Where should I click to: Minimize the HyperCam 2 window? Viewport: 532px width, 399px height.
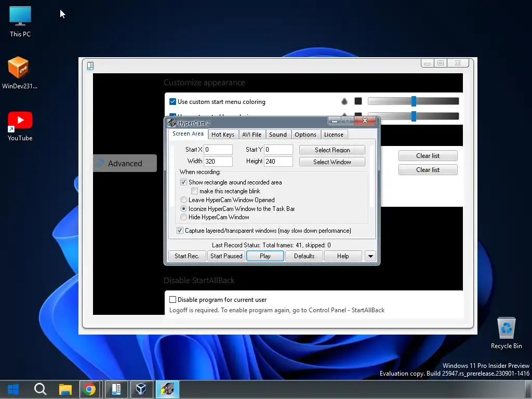click(335, 121)
